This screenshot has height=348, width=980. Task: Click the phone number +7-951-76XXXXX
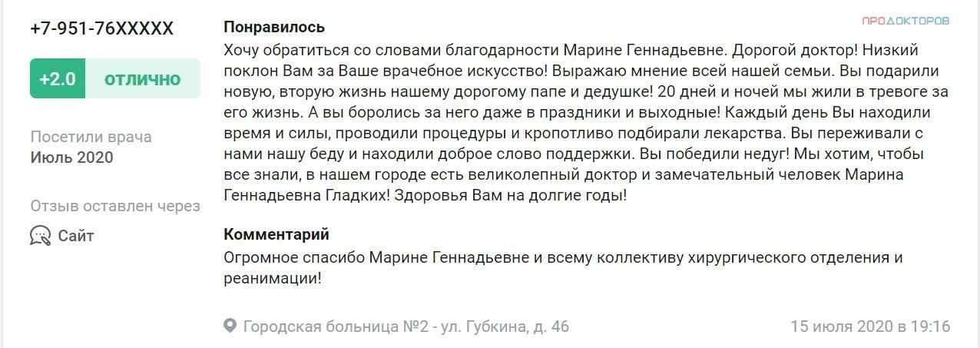pyautogui.click(x=102, y=29)
